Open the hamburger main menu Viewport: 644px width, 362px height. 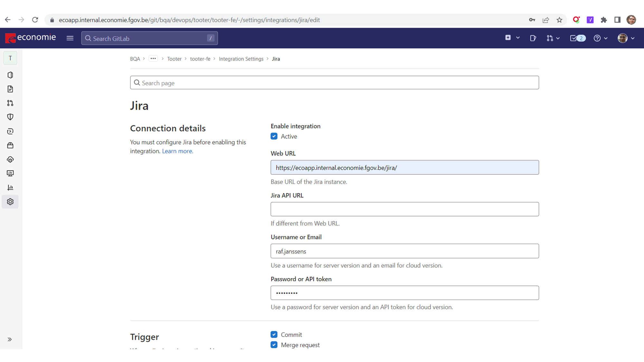70,38
